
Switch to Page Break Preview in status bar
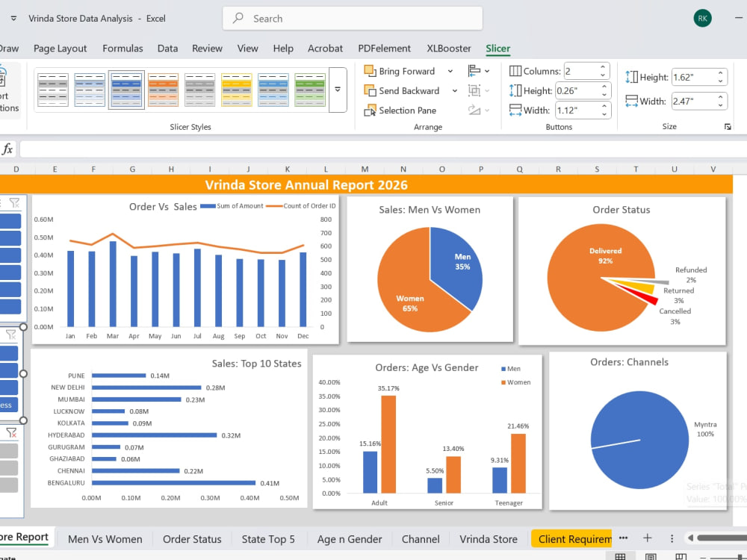point(681,556)
